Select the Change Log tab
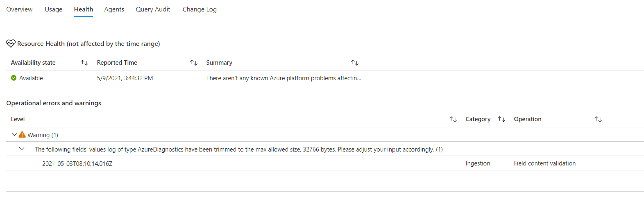 click(200, 9)
